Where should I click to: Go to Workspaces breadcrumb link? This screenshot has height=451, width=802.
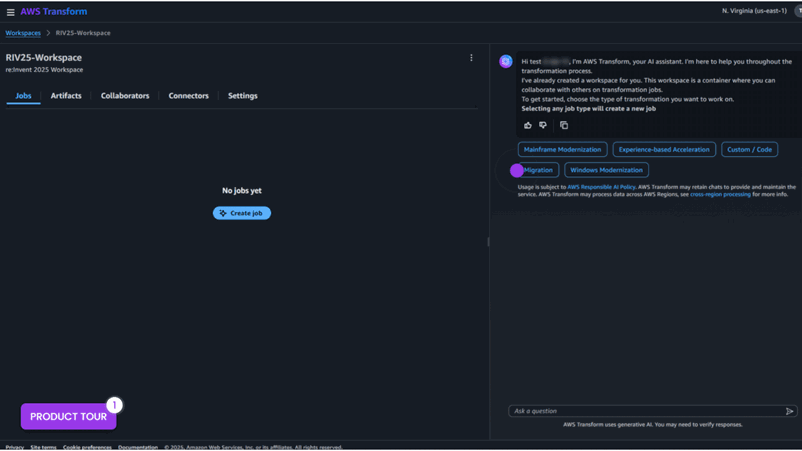pos(23,33)
